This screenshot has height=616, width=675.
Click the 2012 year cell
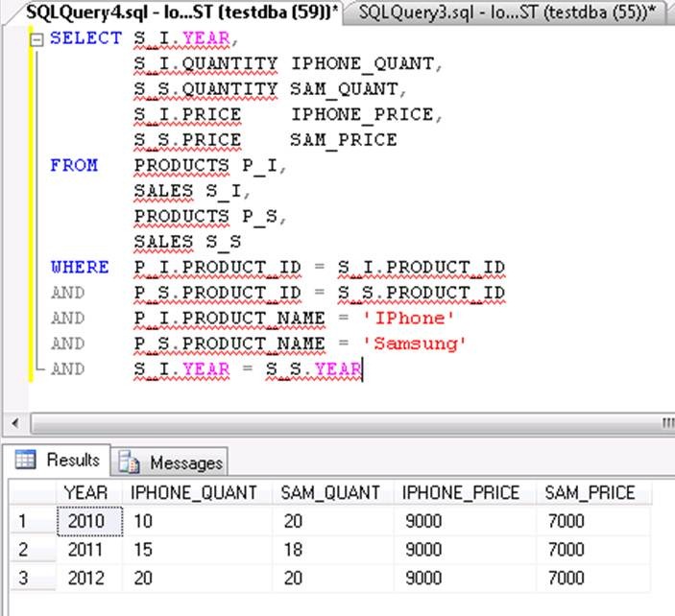pyautogui.click(x=89, y=579)
